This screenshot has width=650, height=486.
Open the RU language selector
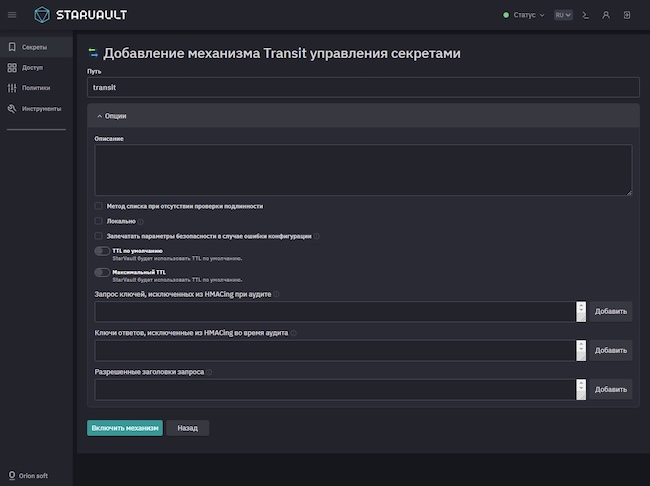563,15
